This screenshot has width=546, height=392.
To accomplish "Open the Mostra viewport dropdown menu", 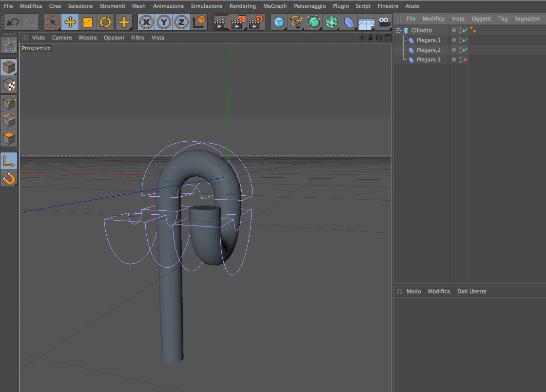I will [x=88, y=37].
